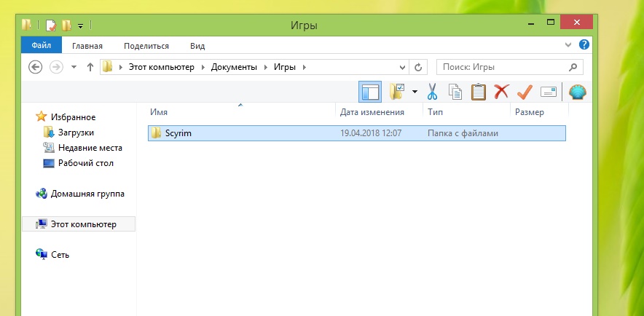Click the Scyrim folder icon
Image resolution: width=644 pixels, height=316 pixels.
(x=156, y=133)
